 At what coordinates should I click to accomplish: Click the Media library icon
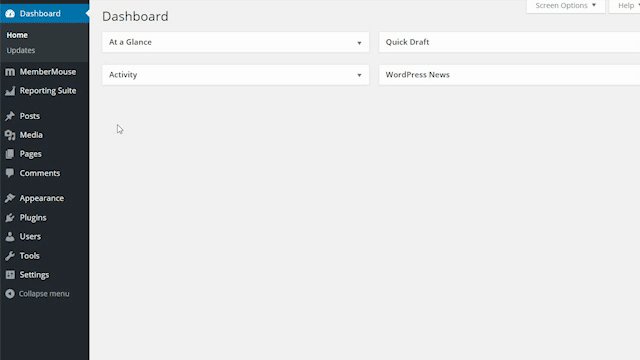pyautogui.click(x=10, y=135)
